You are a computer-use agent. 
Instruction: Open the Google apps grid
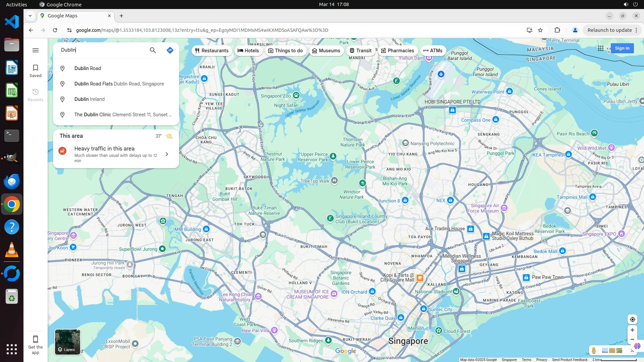tap(601, 48)
